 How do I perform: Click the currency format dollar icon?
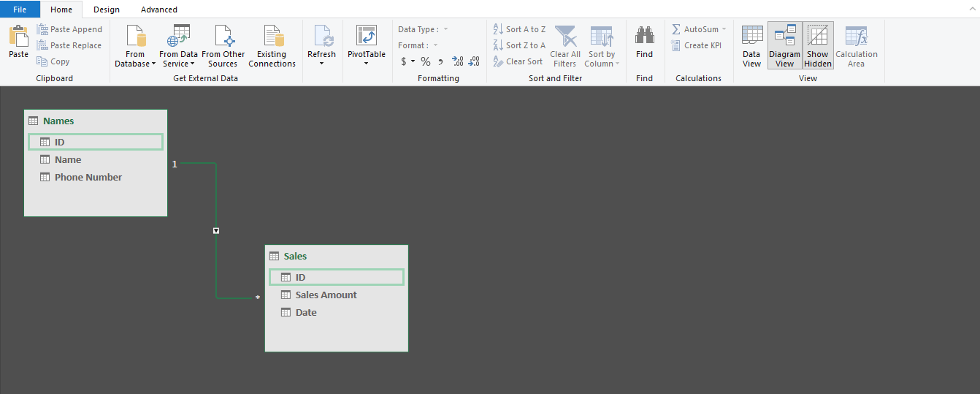coord(403,61)
